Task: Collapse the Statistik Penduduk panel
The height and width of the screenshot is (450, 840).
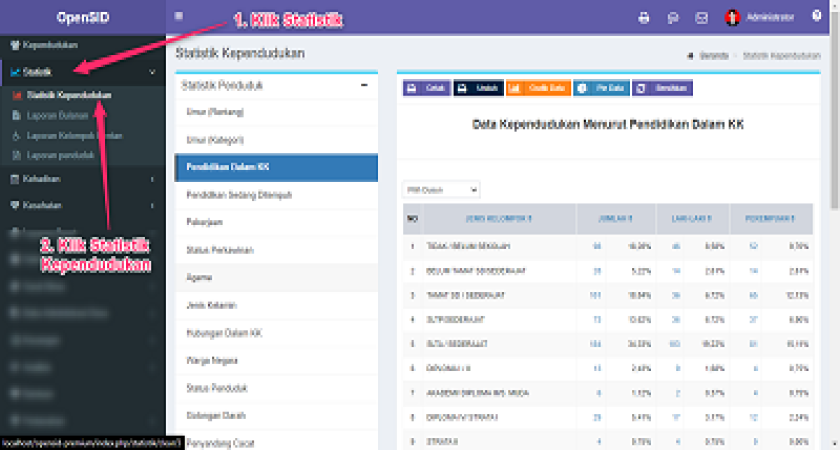Action: coord(364,86)
